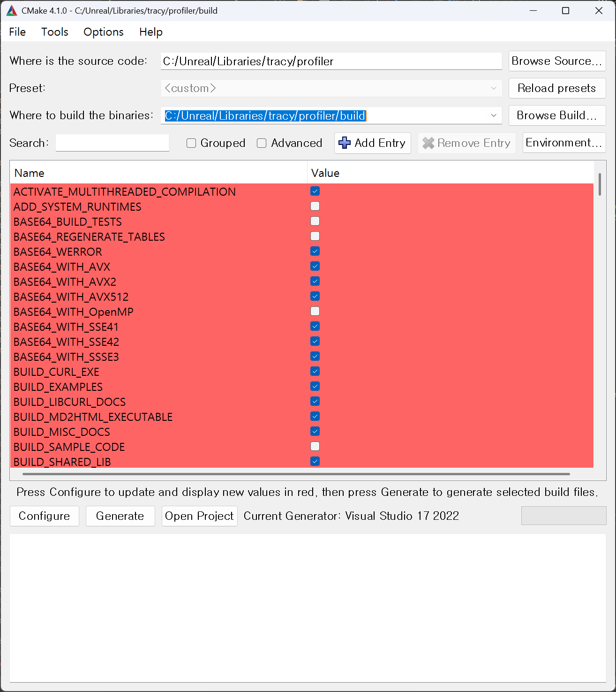Check the BASE64_WITH_OpenMP value box
The image size is (616, 692).
coord(315,312)
